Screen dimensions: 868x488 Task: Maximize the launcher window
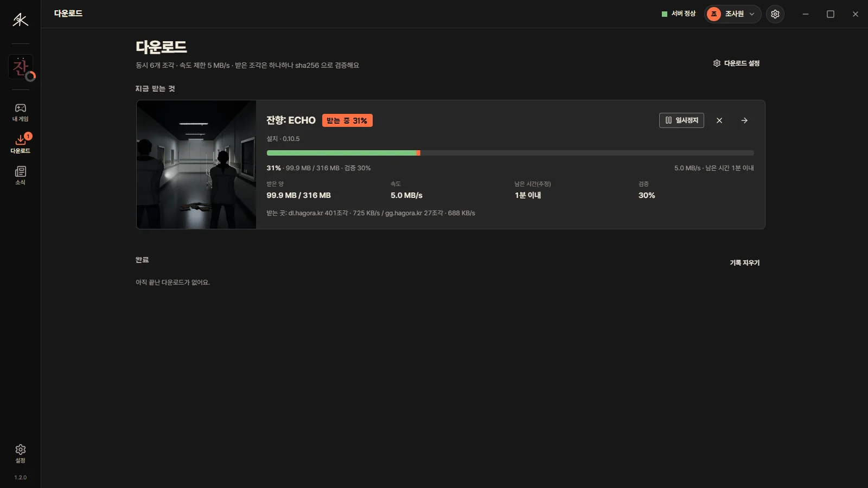pos(831,14)
